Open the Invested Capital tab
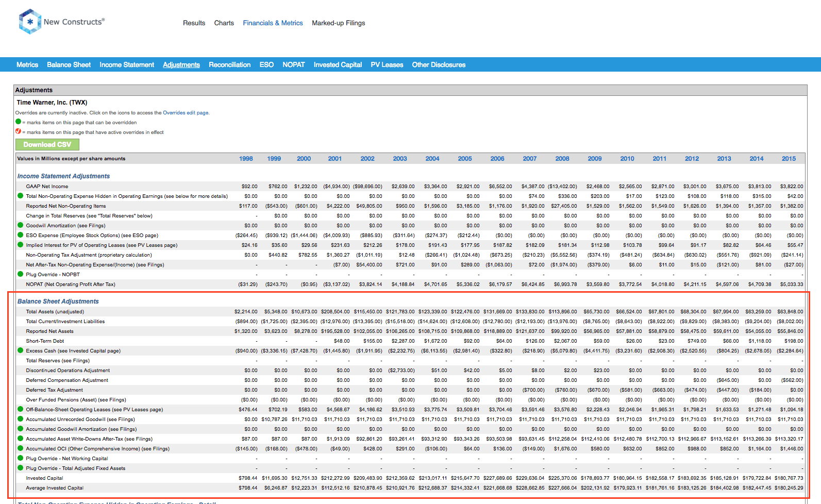The width and height of the screenshot is (821, 504). coord(338,64)
